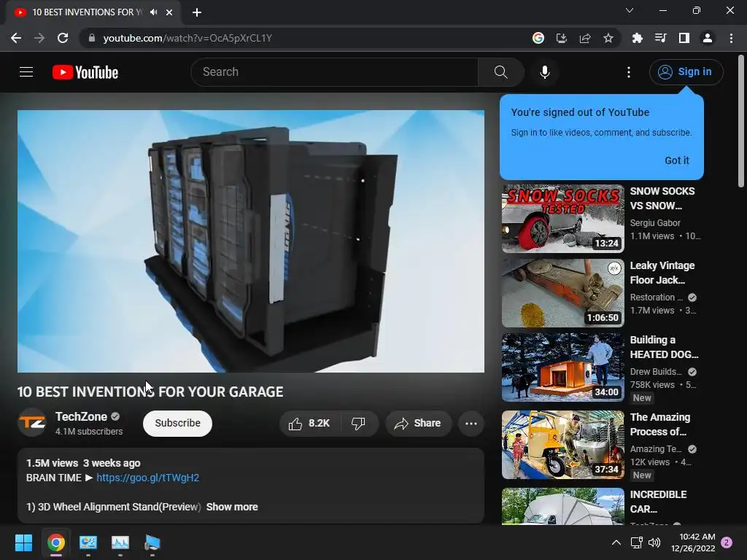The image size is (747, 560).
Task: Click the YouTube page scrollbar
Action: coord(741,122)
